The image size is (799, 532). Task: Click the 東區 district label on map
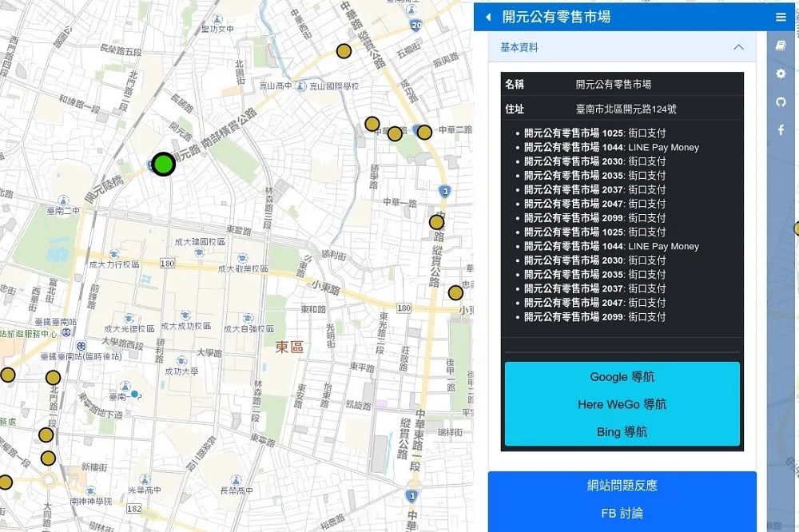click(289, 347)
